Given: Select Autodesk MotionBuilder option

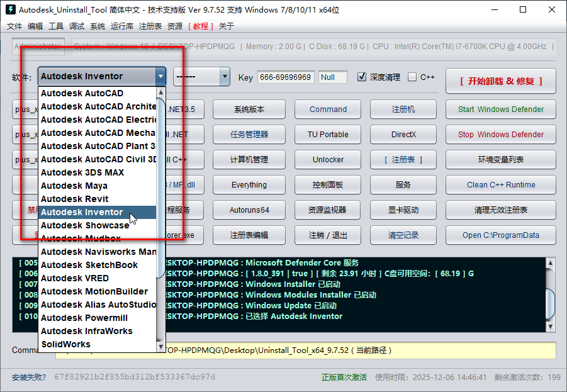Looking at the screenshot, I should [98, 291].
